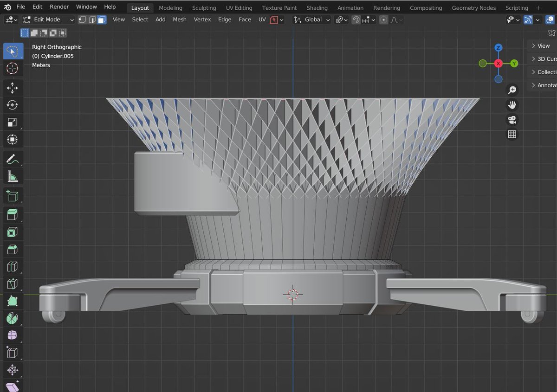This screenshot has width=557, height=392.
Task: Select the Measure tool
Action: pyautogui.click(x=13, y=176)
